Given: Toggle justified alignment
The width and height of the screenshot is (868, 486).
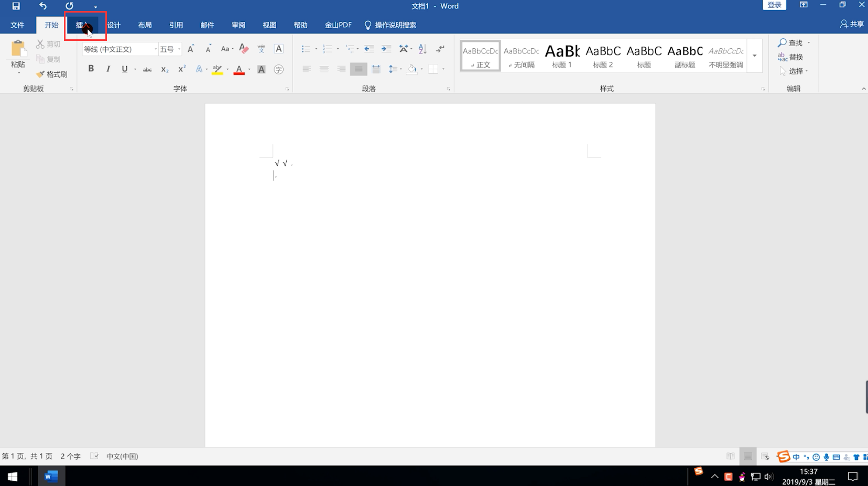Looking at the screenshot, I should [x=359, y=69].
